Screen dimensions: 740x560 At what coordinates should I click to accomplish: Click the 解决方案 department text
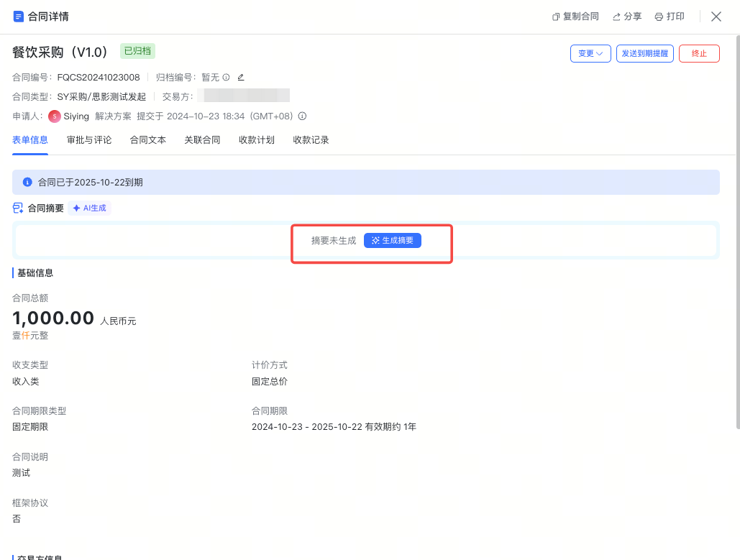click(114, 116)
